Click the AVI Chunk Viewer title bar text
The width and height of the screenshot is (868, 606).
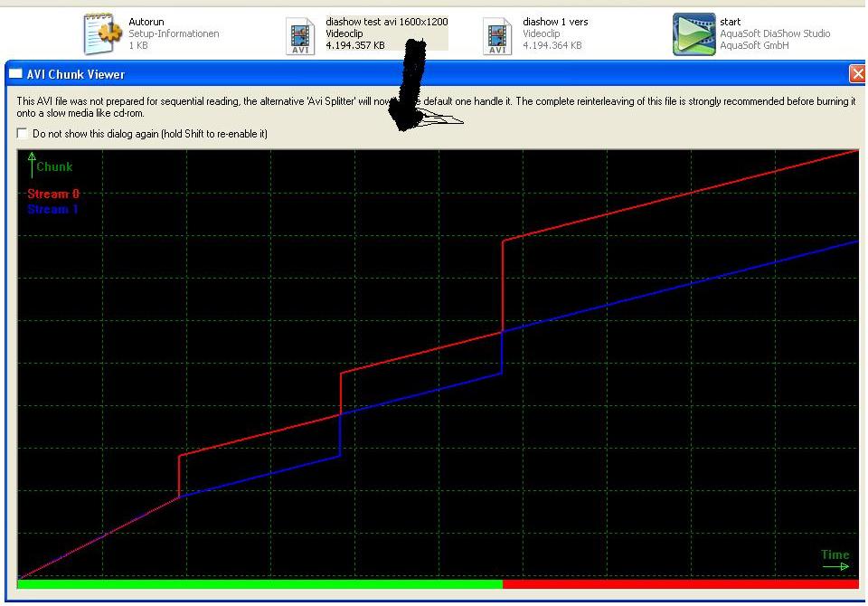pyautogui.click(x=76, y=74)
